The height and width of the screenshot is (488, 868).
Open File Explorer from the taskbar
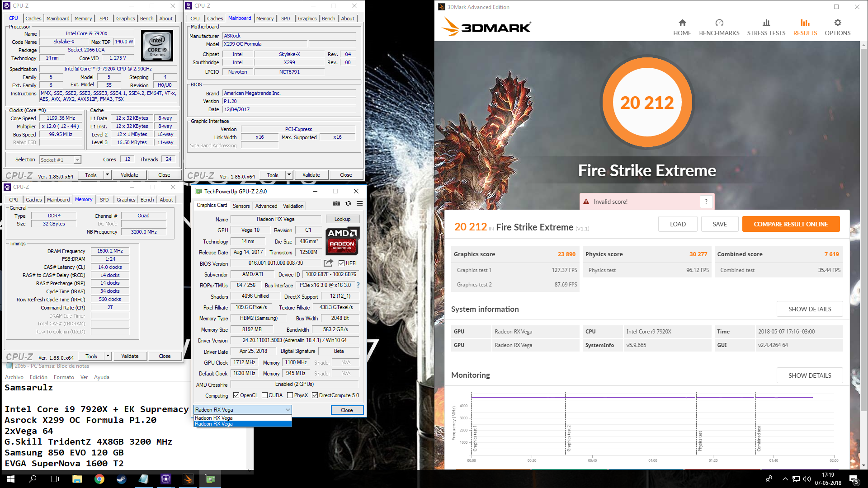[x=77, y=479]
